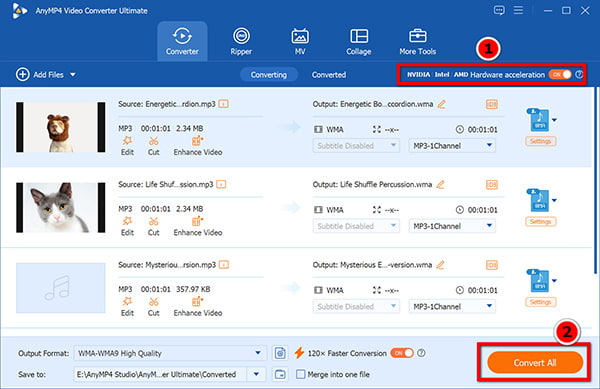Open Settings for Life Shuffle output

click(541, 221)
